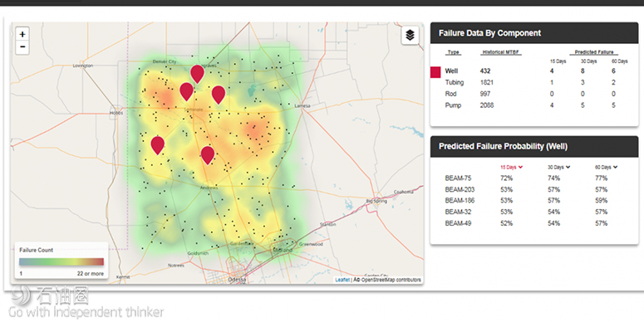This screenshot has width=644, height=322.
Task: Select the Pump component row
Action: pyautogui.click(x=534, y=105)
